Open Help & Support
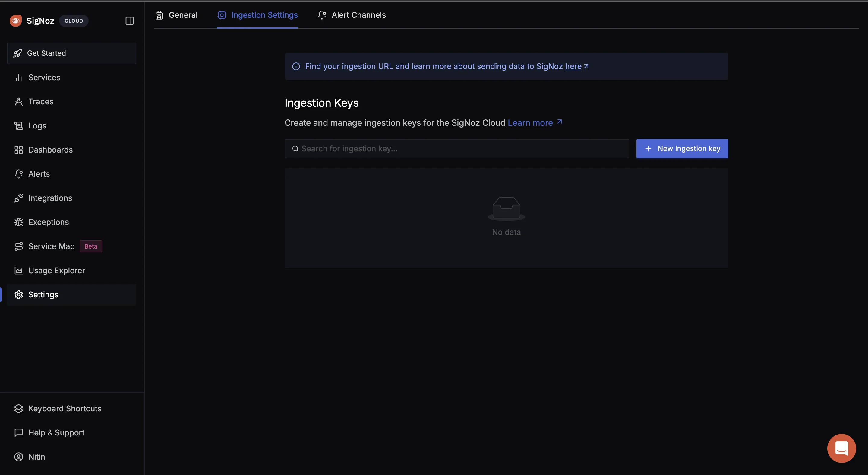Screen dimensions: 868x475 (x=72, y=432)
